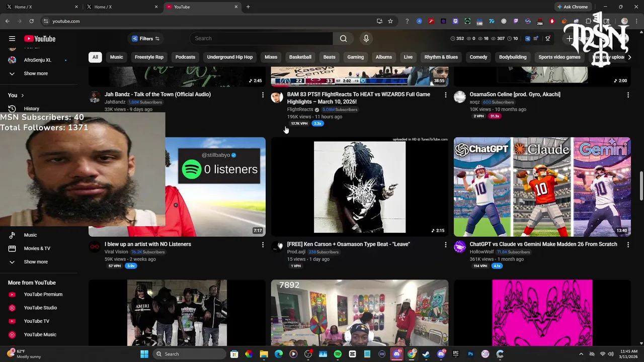Click the YouTube search input field
This screenshot has height=362, width=644.
pos(261,39)
